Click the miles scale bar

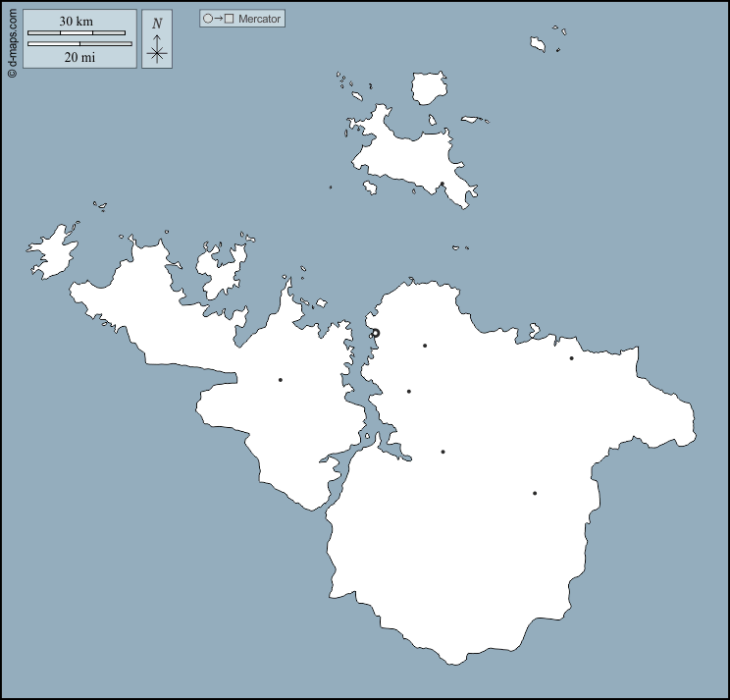click(x=79, y=44)
